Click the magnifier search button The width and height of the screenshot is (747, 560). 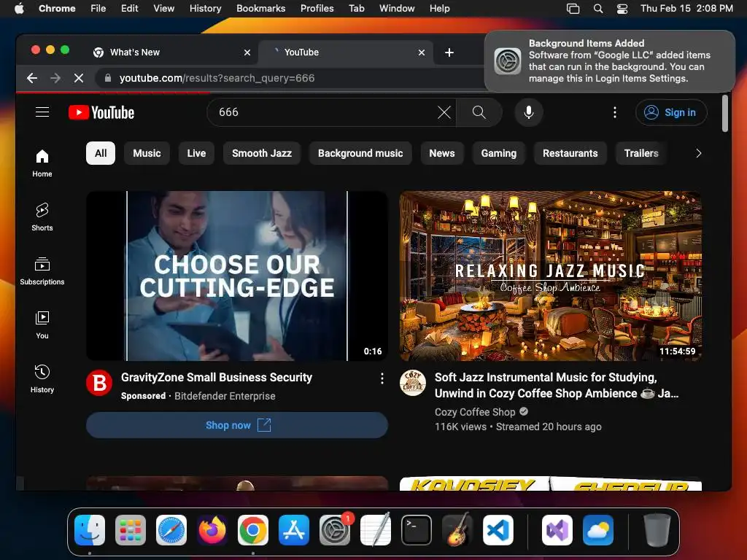pyautogui.click(x=479, y=112)
